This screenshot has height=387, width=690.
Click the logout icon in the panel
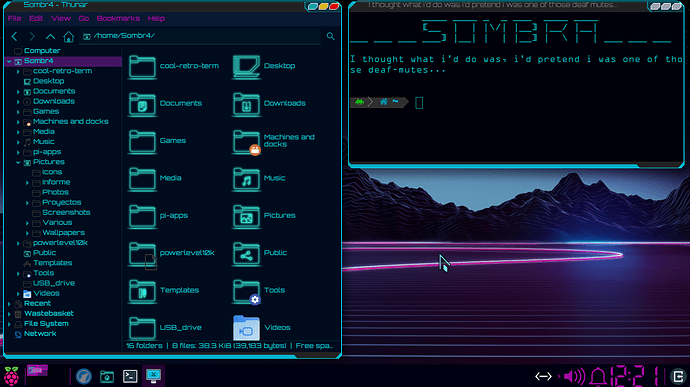click(679, 376)
